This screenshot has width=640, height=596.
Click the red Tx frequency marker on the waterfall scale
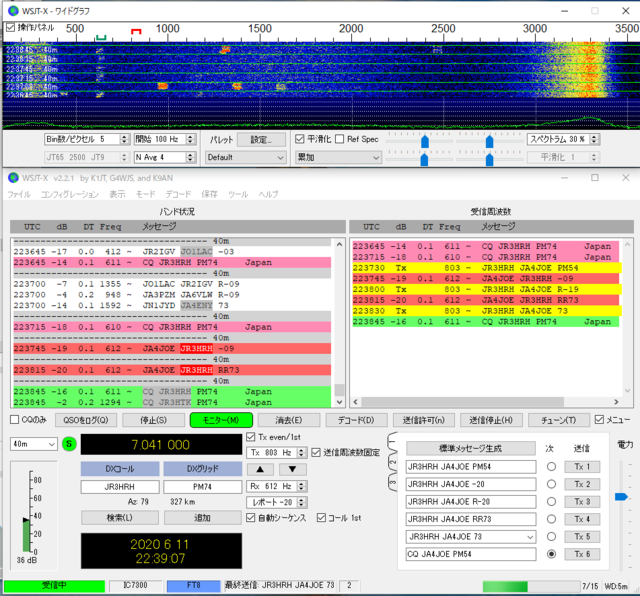(136, 31)
